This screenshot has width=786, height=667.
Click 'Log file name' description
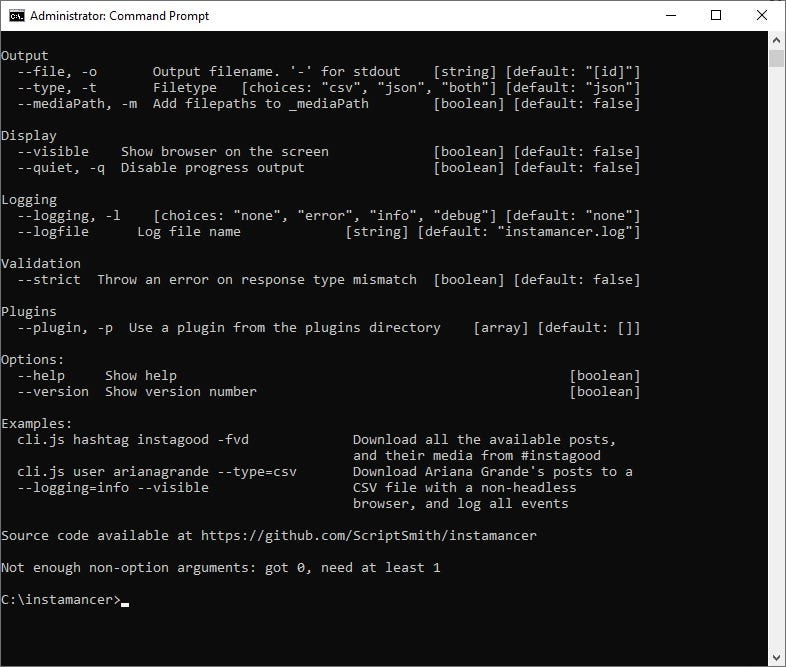pos(189,232)
